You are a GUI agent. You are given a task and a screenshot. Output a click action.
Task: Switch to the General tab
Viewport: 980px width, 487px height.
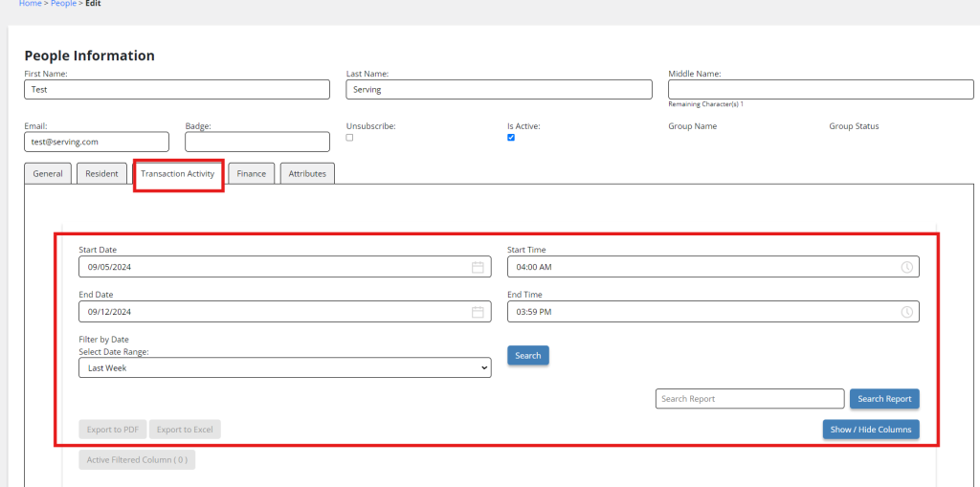(48, 174)
